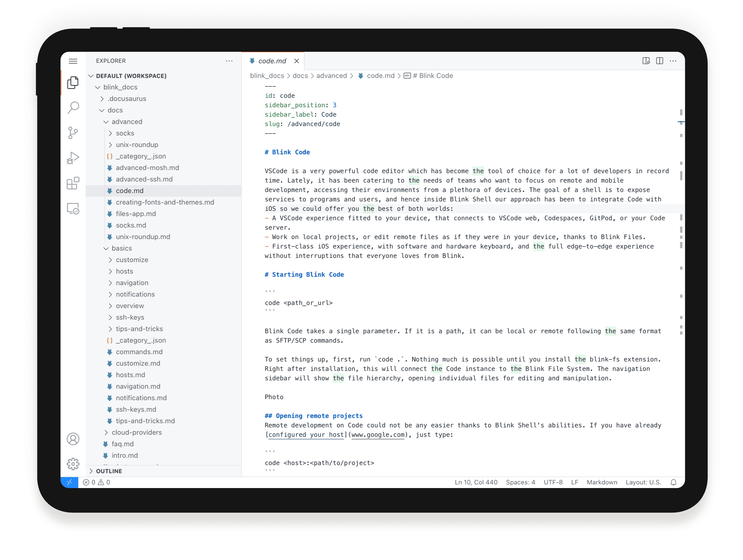Open the Run and Debug view
The width and height of the screenshot is (743, 560).
(x=73, y=158)
